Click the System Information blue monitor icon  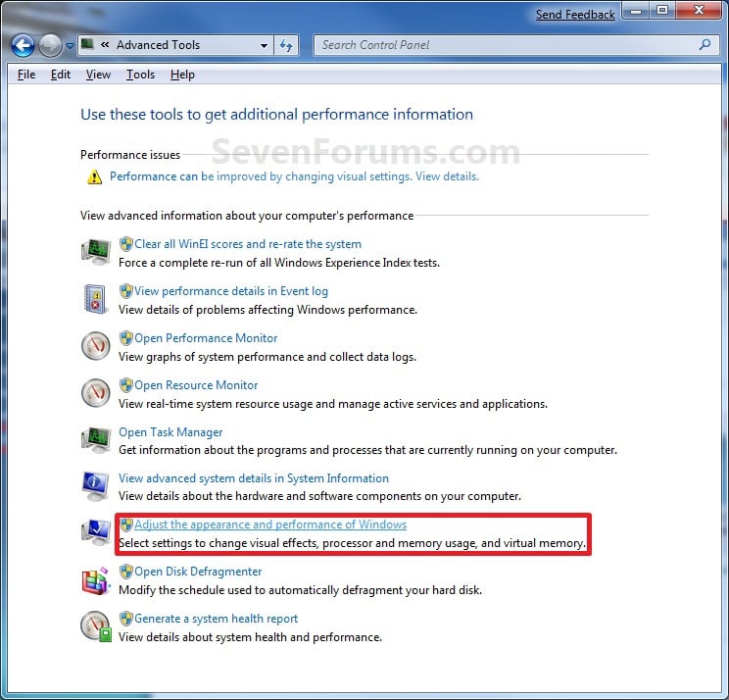pos(95,486)
